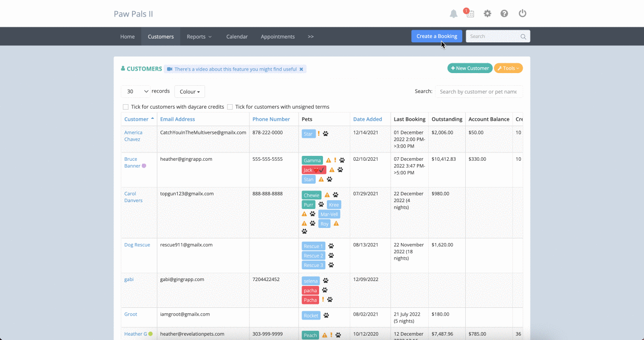The height and width of the screenshot is (340, 644).
Task: Click the paw icon beside Rocket
Action: point(326,315)
